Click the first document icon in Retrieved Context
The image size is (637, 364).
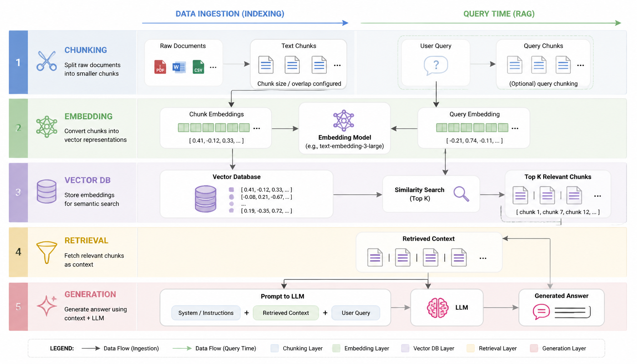coord(375,257)
